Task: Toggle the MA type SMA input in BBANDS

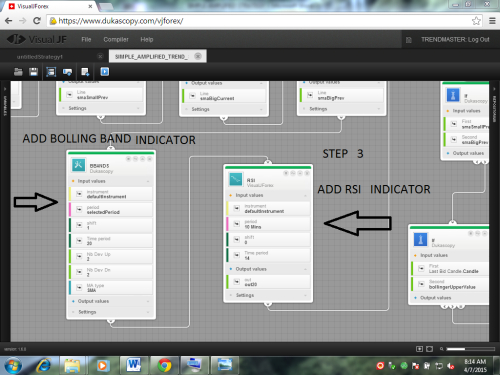Action: pos(79,287)
